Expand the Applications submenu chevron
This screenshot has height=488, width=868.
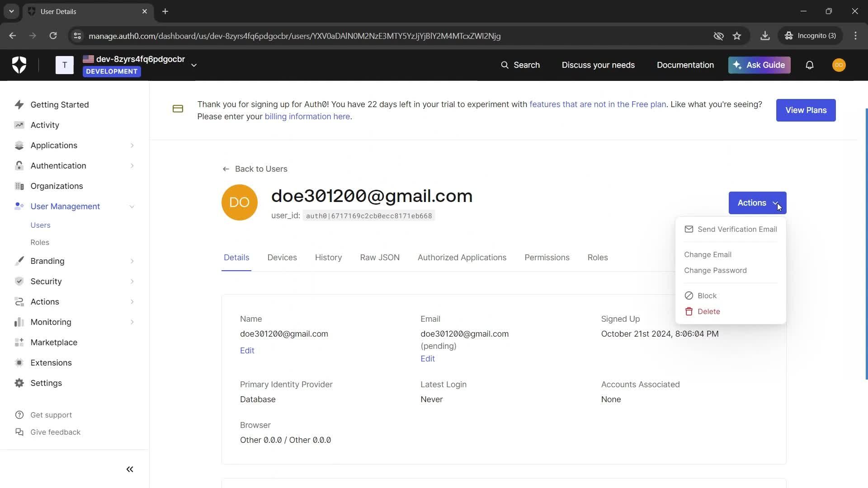coord(132,145)
